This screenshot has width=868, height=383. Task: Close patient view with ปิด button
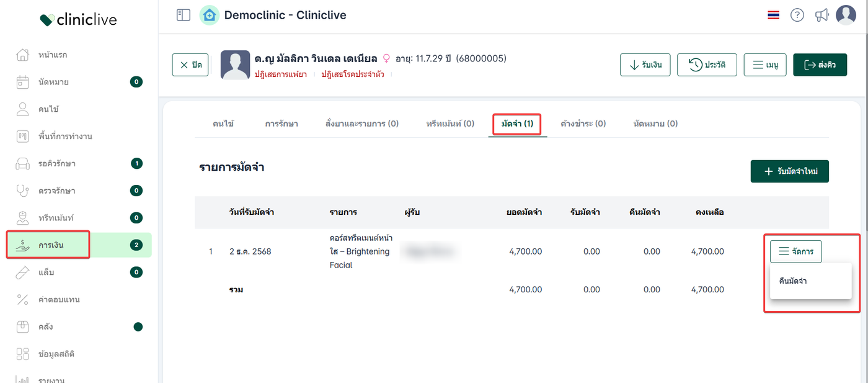pyautogui.click(x=190, y=65)
